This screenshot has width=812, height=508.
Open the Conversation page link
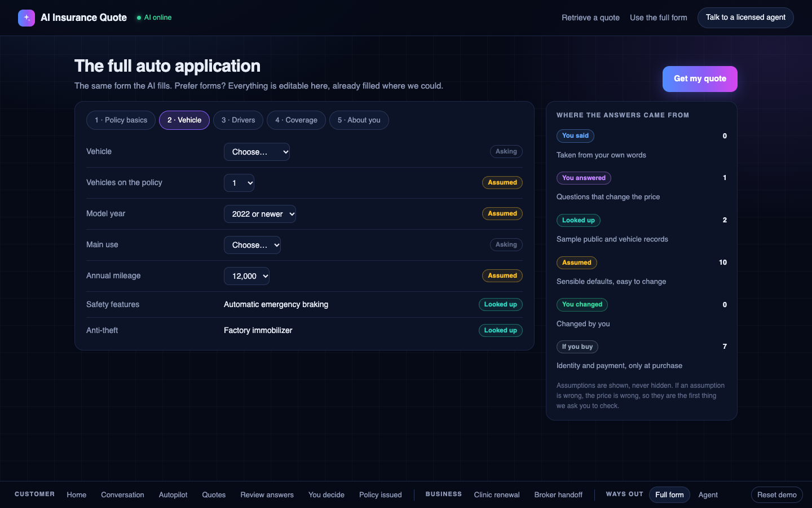coord(122,494)
